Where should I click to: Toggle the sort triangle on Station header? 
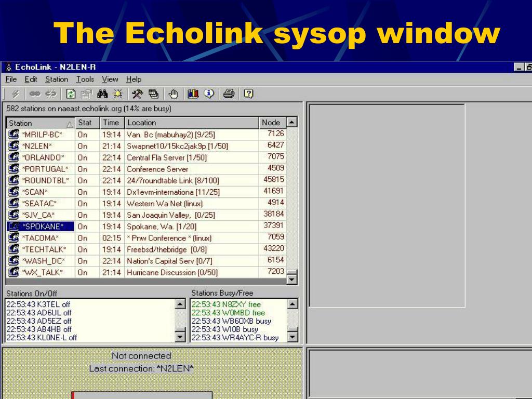[x=70, y=125]
